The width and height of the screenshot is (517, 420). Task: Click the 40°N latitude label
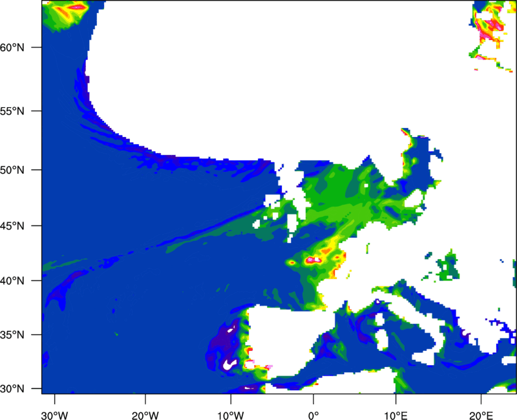click(12, 281)
